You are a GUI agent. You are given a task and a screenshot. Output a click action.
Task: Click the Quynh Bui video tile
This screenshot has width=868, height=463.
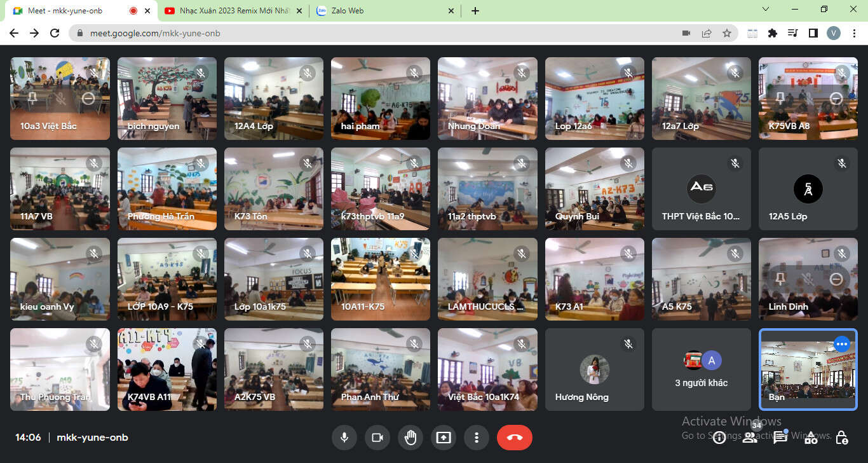point(595,189)
